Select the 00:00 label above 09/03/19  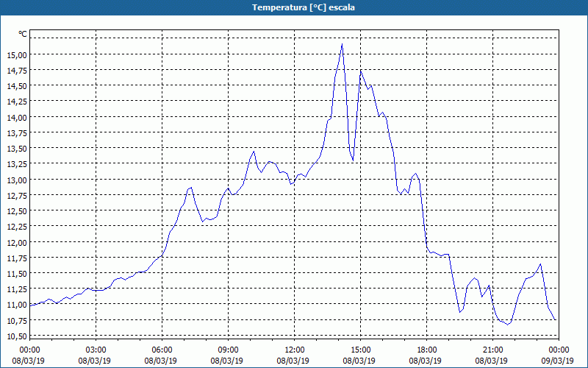[559, 350]
